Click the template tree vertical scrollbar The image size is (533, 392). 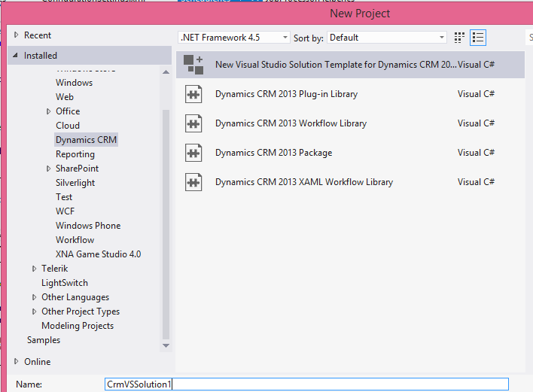click(166, 226)
